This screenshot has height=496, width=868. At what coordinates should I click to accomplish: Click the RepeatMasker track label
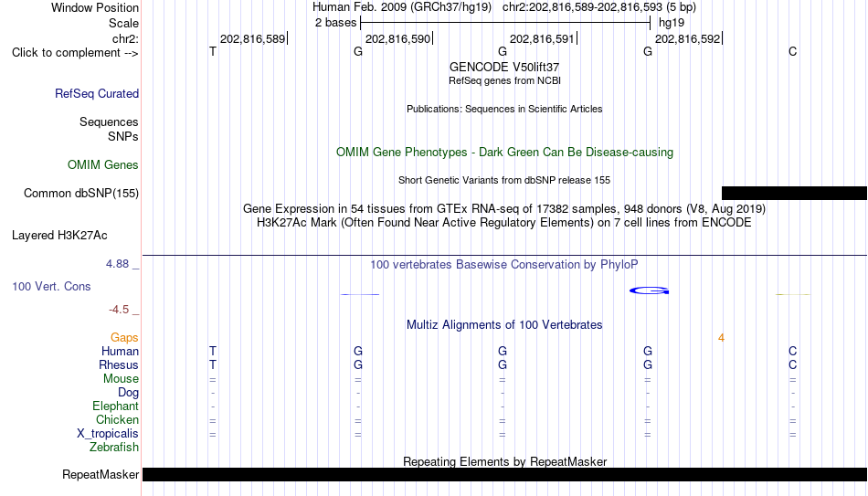pos(101,475)
